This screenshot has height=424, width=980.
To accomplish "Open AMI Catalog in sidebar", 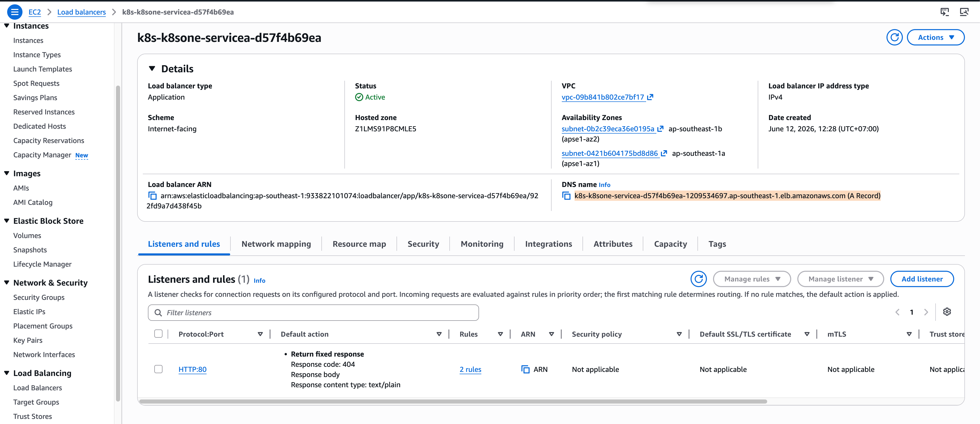I will [x=33, y=202].
